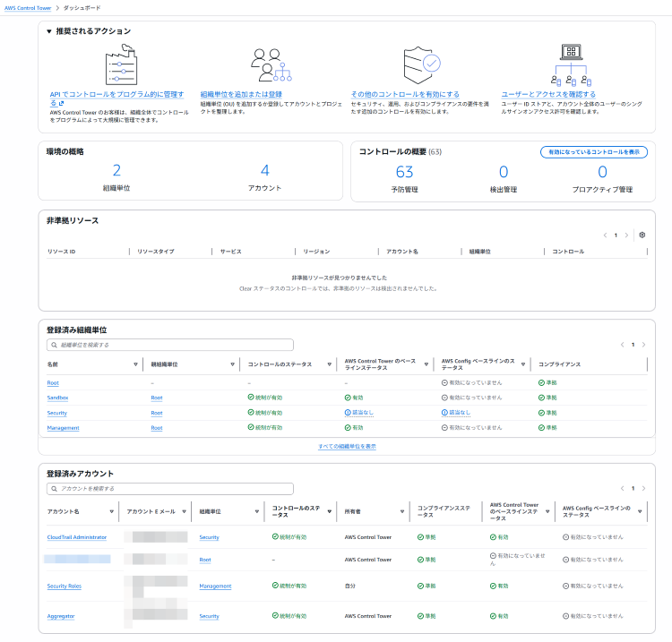
Task: Click 自分 owner cell in Security Roles row
Action: point(350,586)
